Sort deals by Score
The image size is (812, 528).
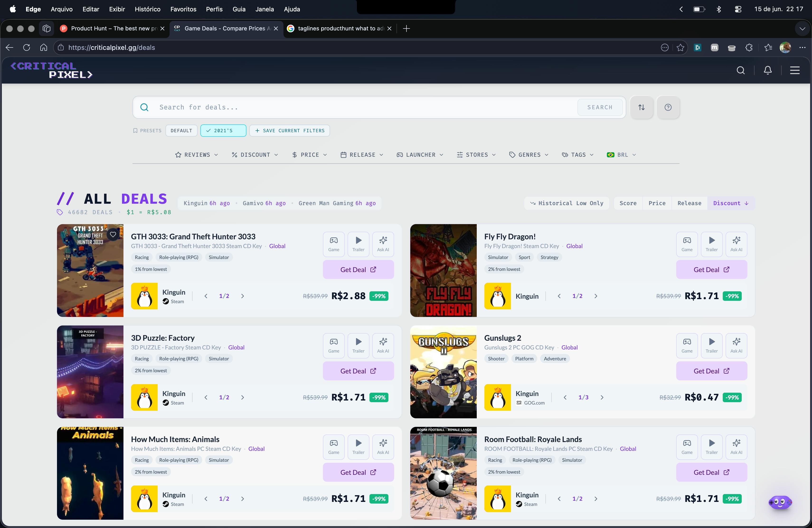pos(628,203)
